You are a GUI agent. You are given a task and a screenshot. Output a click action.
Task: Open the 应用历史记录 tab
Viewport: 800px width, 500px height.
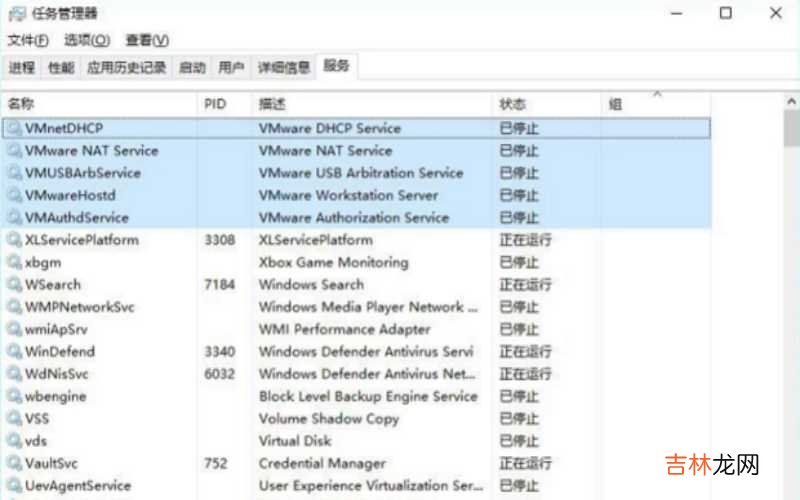(126, 67)
